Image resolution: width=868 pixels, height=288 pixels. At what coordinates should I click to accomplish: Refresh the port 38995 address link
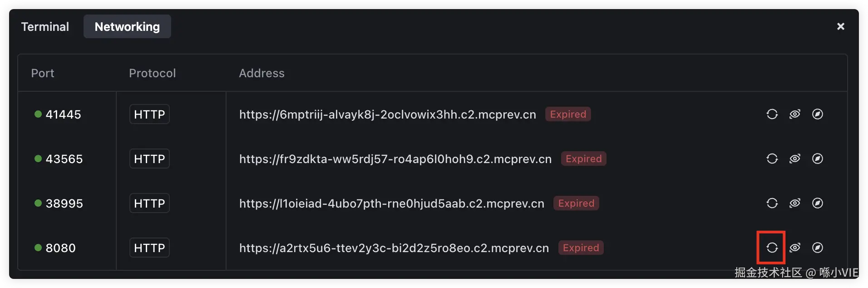point(772,203)
